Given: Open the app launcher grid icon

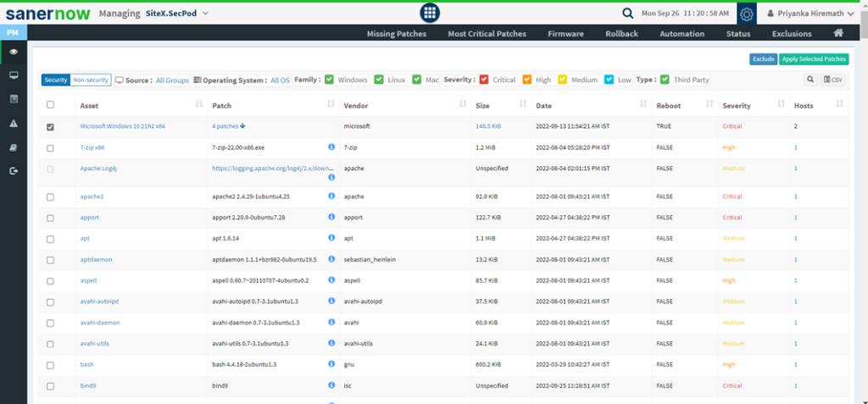Looking at the screenshot, I should (x=430, y=14).
